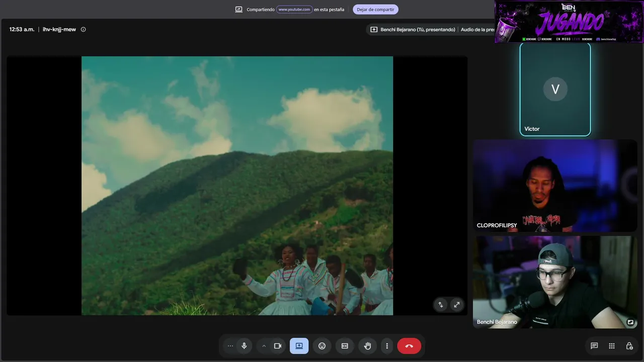The image size is (644, 362).
Task: Mute the microphone in the call toolbar
Action: tap(244, 346)
